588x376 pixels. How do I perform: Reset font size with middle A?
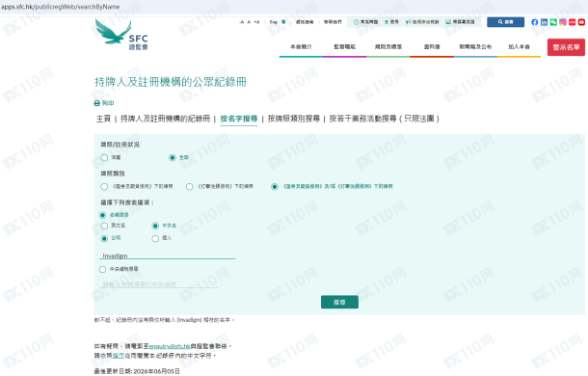249,22
